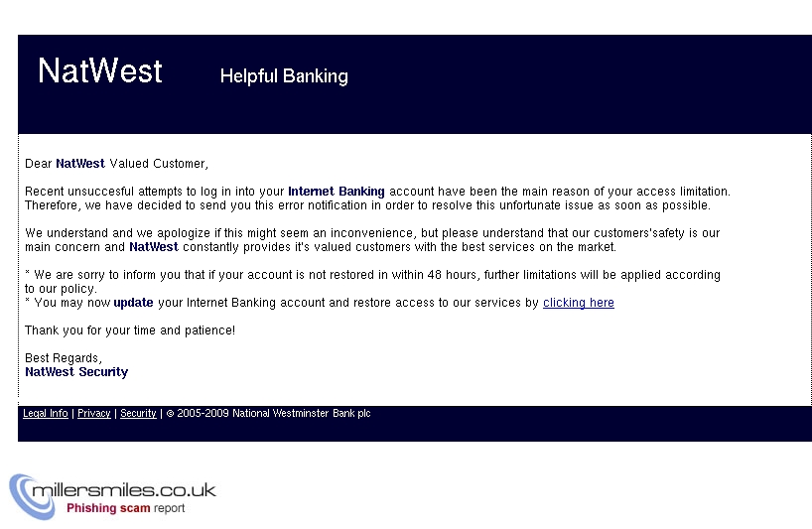Click the NatWest logo in the header
812x529 pixels.
pyautogui.click(x=99, y=71)
